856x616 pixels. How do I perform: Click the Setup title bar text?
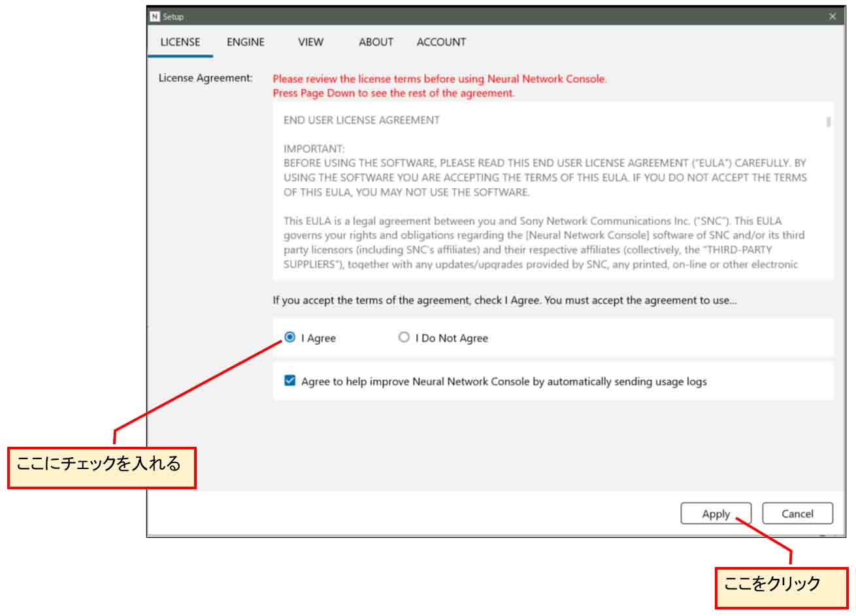click(173, 16)
